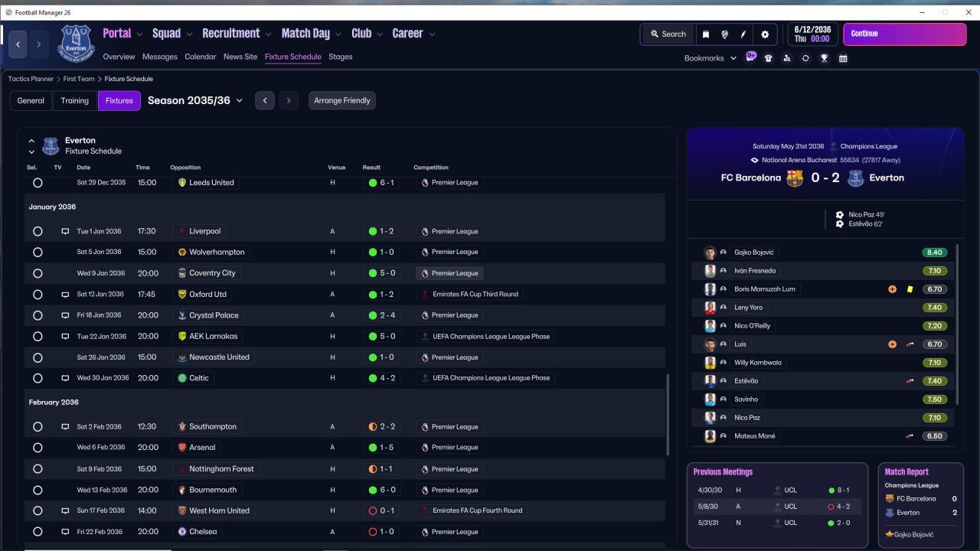980x551 pixels.
Task: Click the up chevron beside Everton Fixture Schedule
Action: point(31,141)
